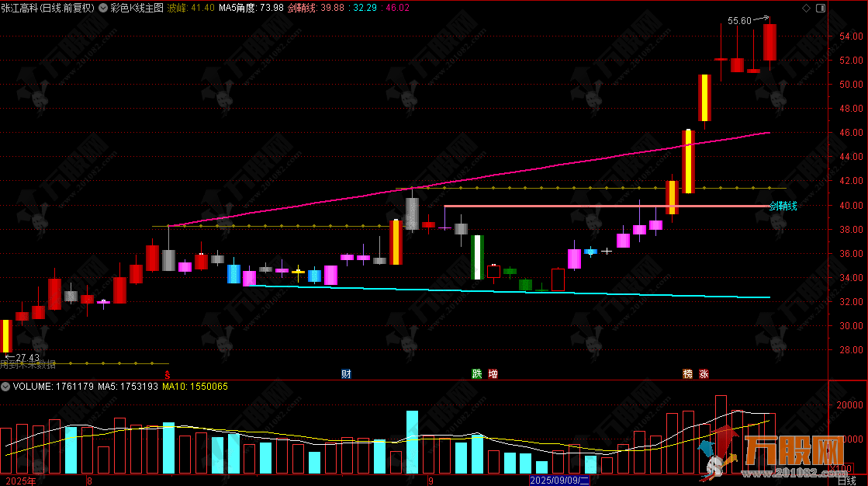Screen dimensions: 868x486
Task: Click the 27.43 low price annotation
Action: click(27, 357)
